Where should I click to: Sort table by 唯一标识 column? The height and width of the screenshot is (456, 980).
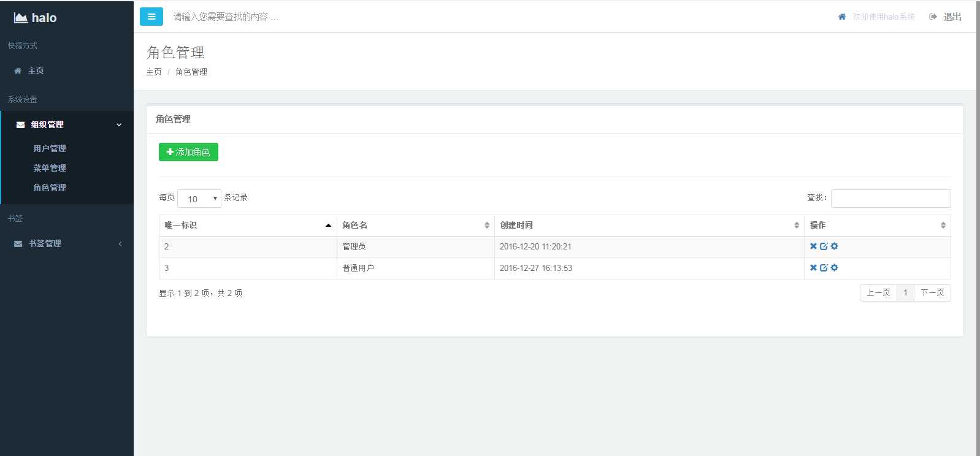click(x=248, y=225)
